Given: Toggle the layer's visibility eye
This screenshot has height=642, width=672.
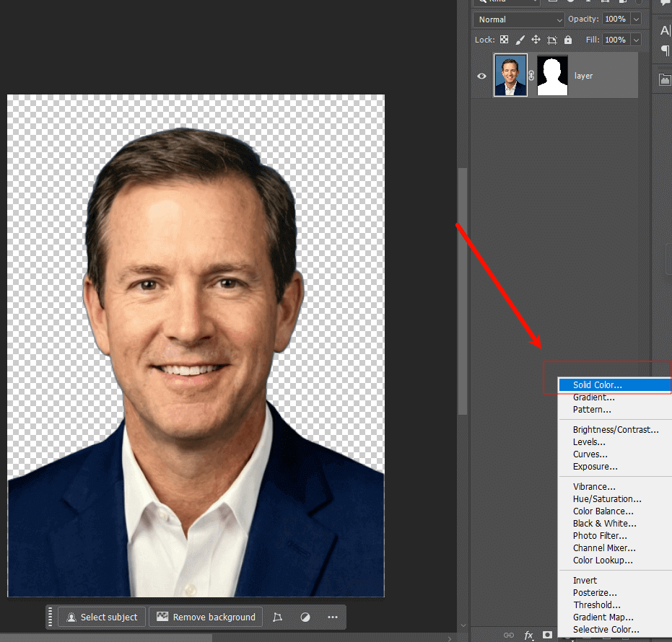Looking at the screenshot, I should (x=481, y=76).
